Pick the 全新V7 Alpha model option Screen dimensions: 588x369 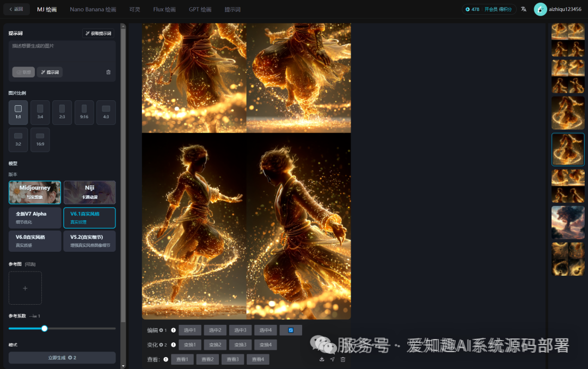[35, 217]
